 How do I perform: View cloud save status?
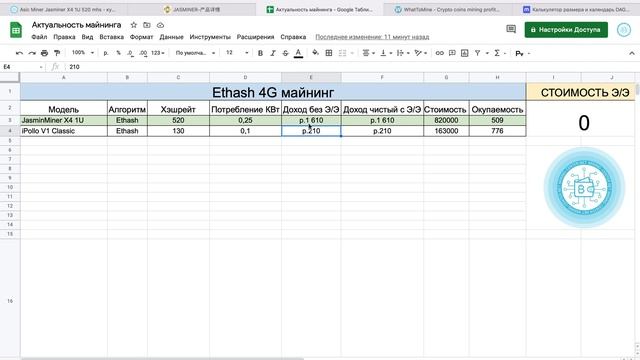coord(160,25)
